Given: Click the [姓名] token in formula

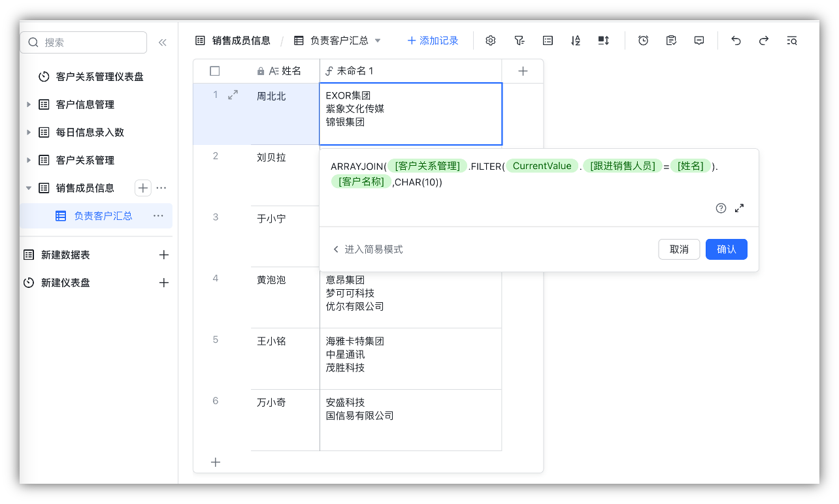Looking at the screenshot, I should pos(691,166).
